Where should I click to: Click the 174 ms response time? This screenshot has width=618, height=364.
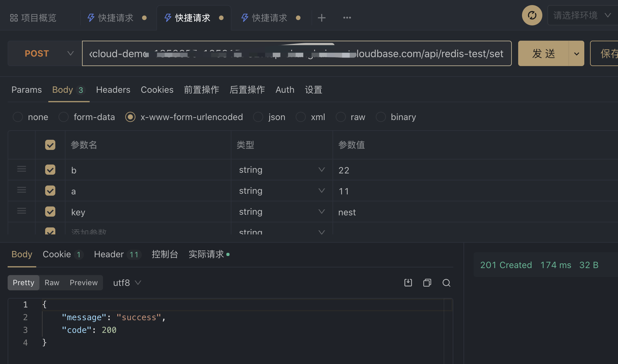pyautogui.click(x=556, y=265)
